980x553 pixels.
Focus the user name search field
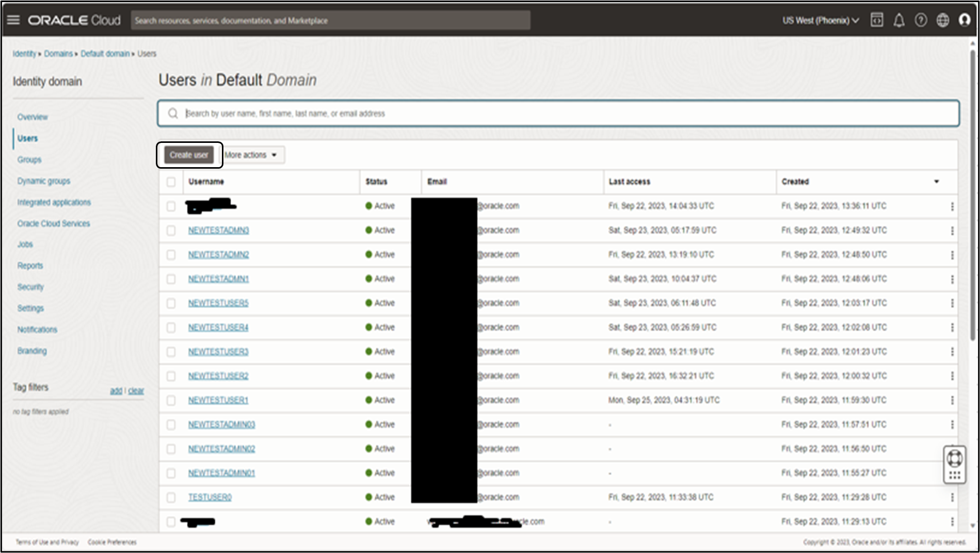[x=558, y=113]
